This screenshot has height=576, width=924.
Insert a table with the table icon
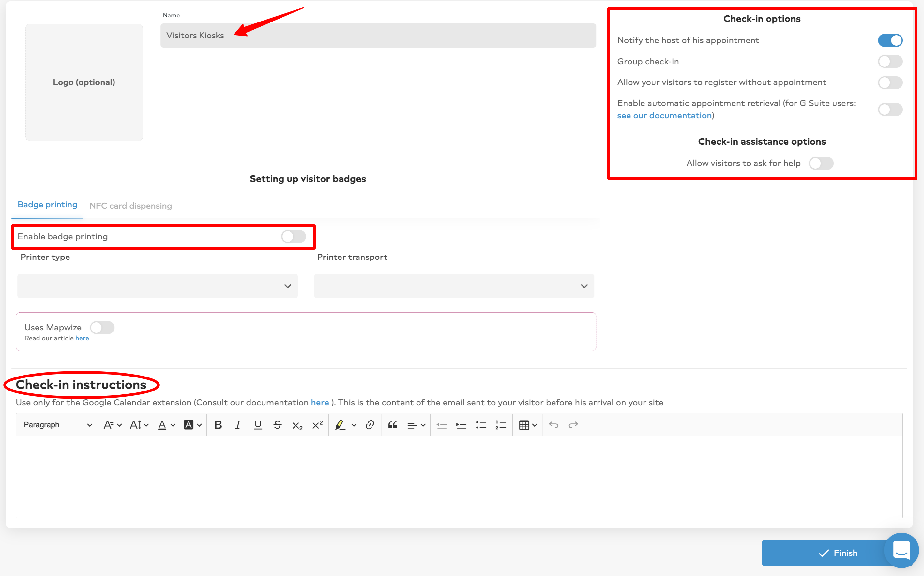pyautogui.click(x=524, y=425)
